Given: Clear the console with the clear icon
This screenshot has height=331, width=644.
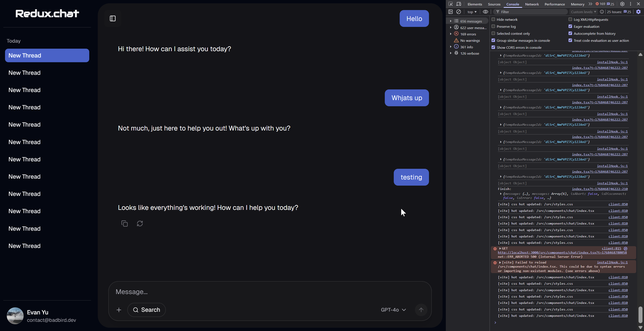Looking at the screenshot, I should 458,12.
